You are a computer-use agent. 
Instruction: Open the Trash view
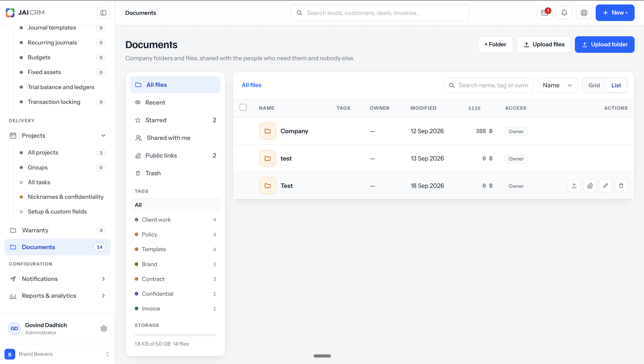(x=175, y=173)
